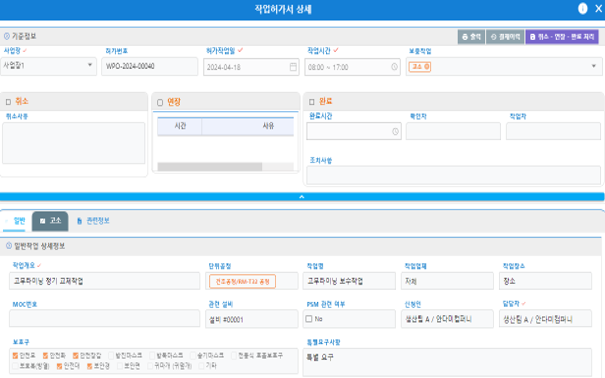Click the 특별요구사항 text area
605x378 pixels.
pyautogui.click(x=447, y=362)
